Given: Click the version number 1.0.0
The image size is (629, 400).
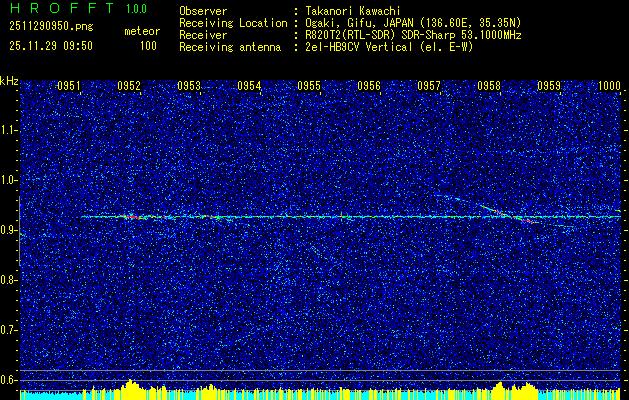Looking at the screenshot, I should pyautogui.click(x=136, y=8).
